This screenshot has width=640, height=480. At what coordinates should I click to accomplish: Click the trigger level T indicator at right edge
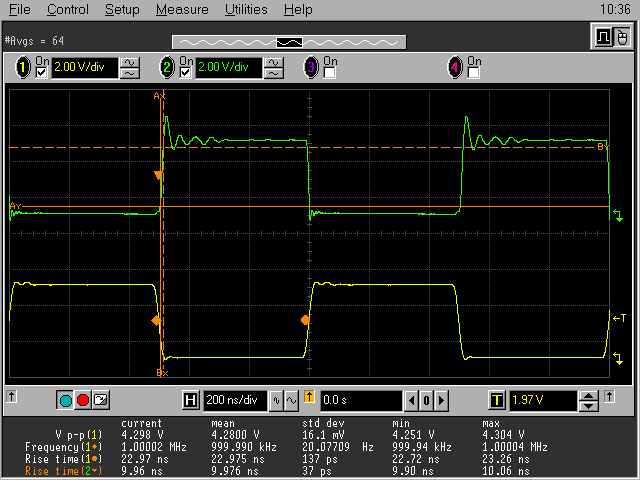pyautogui.click(x=619, y=318)
